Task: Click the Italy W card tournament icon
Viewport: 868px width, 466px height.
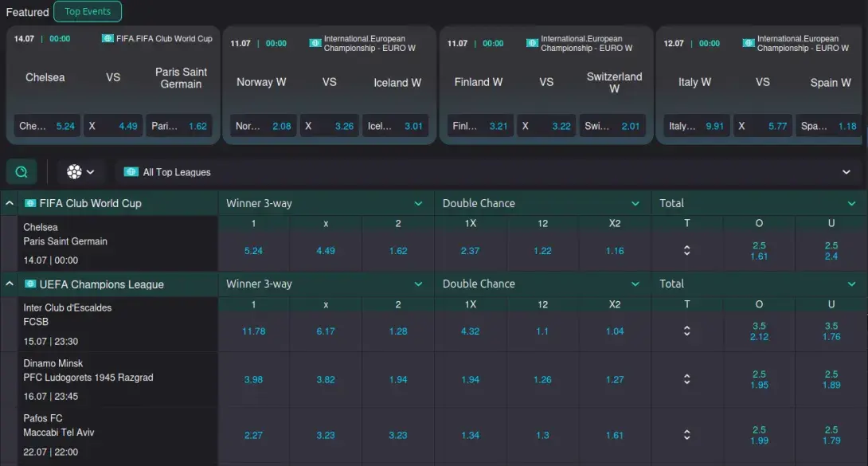Action: tap(749, 43)
